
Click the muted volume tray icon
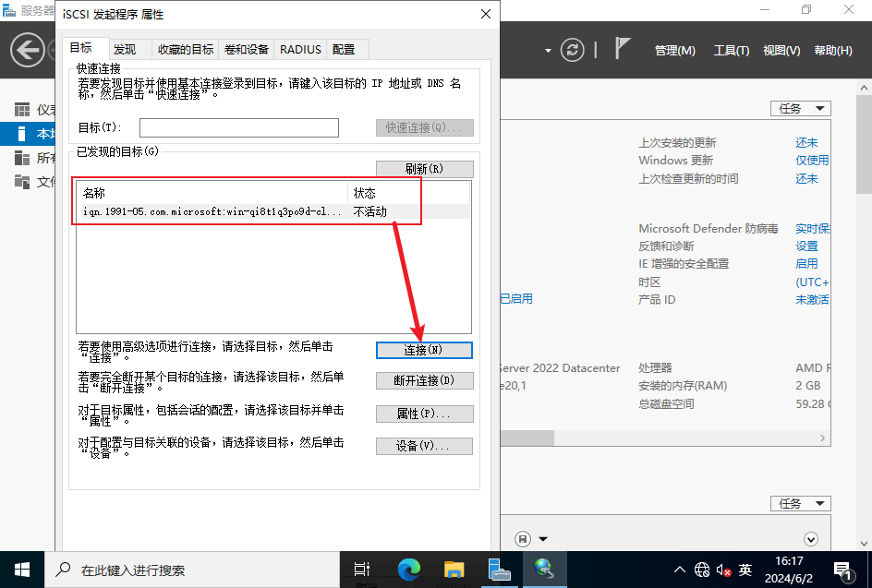723,570
